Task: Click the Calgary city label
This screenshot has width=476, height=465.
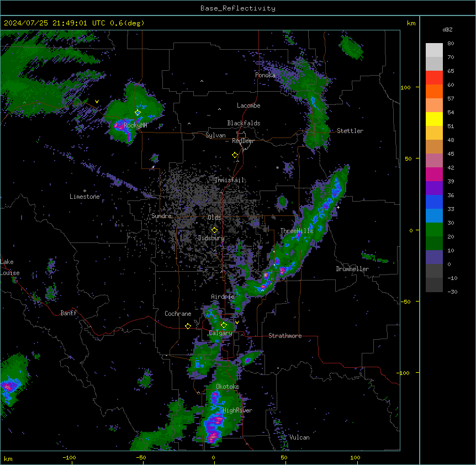Action: click(x=220, y=333)
